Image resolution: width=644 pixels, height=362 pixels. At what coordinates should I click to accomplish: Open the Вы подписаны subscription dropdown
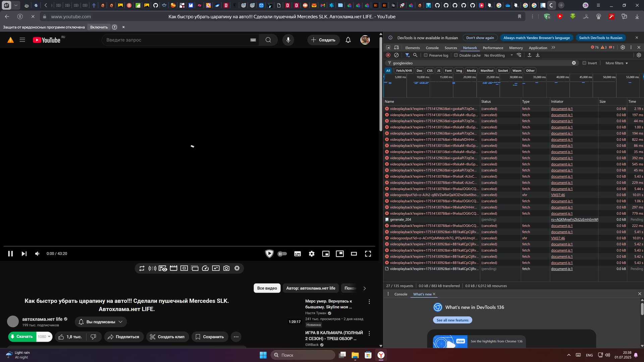[x=101, y=322]
